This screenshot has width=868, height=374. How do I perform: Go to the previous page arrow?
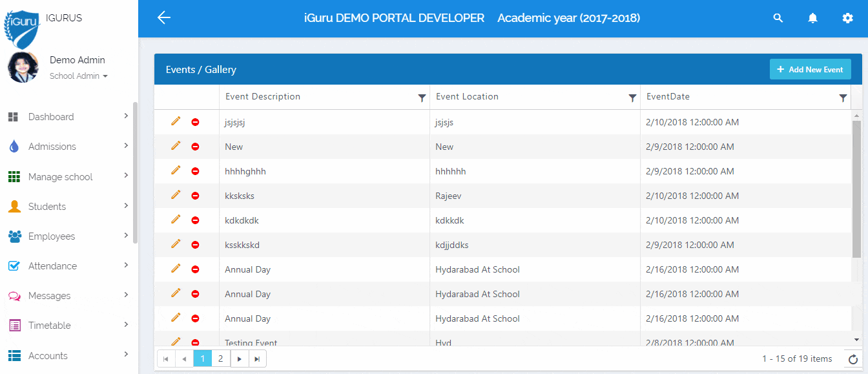tap(184, 358)
